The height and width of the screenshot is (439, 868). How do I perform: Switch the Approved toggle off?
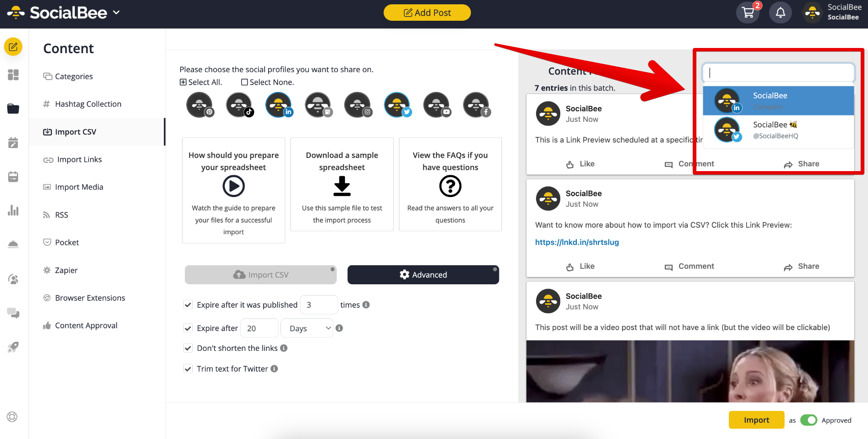click(x=808, y=420)
